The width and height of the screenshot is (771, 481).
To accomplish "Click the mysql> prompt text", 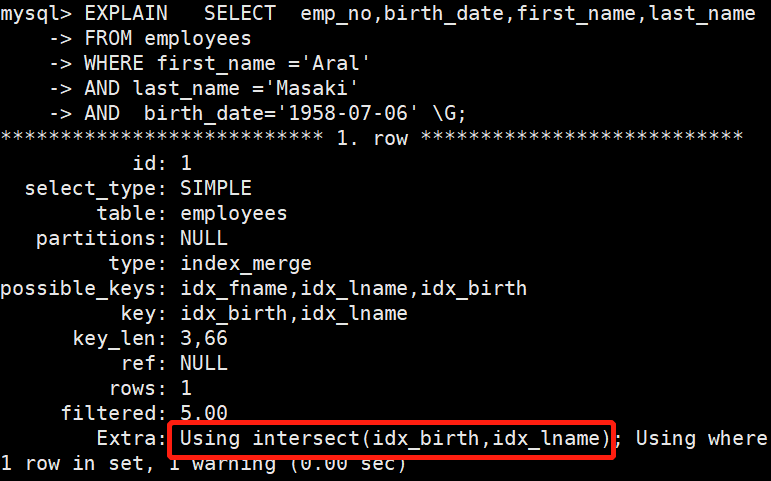I will pos(36,13).
